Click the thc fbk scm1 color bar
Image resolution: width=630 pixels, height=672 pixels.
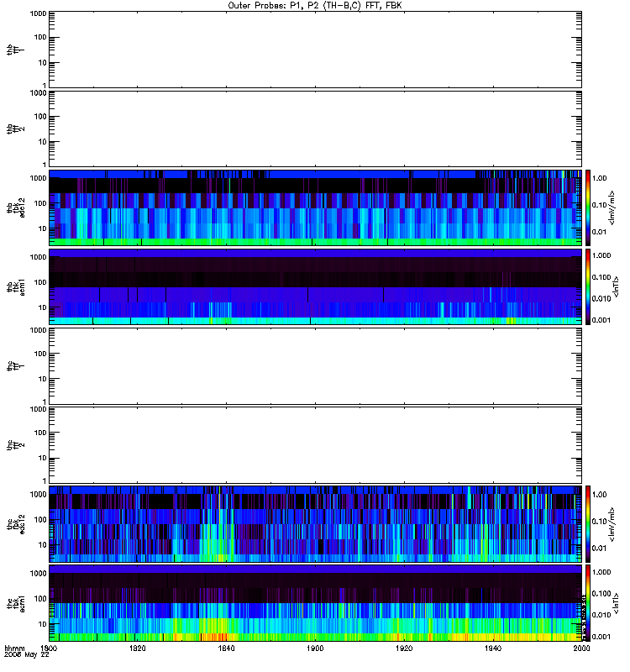(x=588, y=603)
